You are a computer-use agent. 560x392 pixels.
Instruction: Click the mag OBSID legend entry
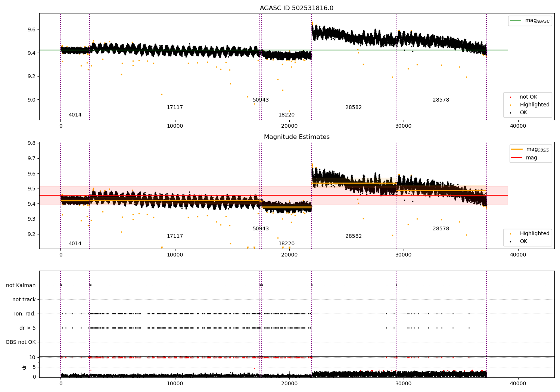pos(531,149)
